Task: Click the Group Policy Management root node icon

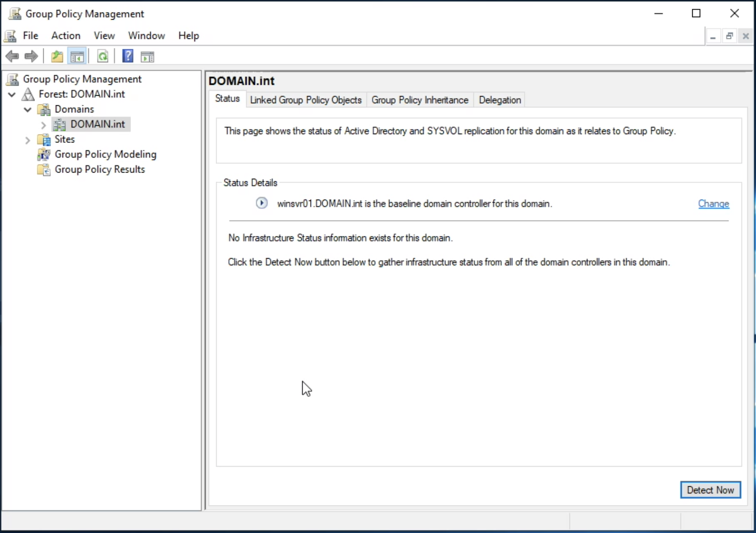Action: 13,79
